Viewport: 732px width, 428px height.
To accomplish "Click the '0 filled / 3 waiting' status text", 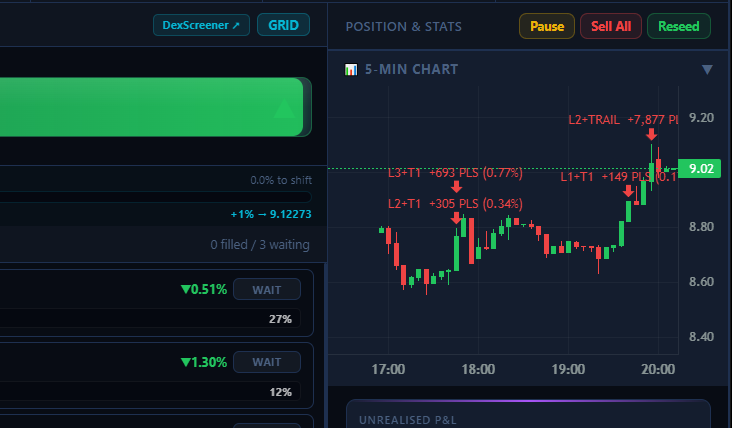I will (x=260, y=245).
